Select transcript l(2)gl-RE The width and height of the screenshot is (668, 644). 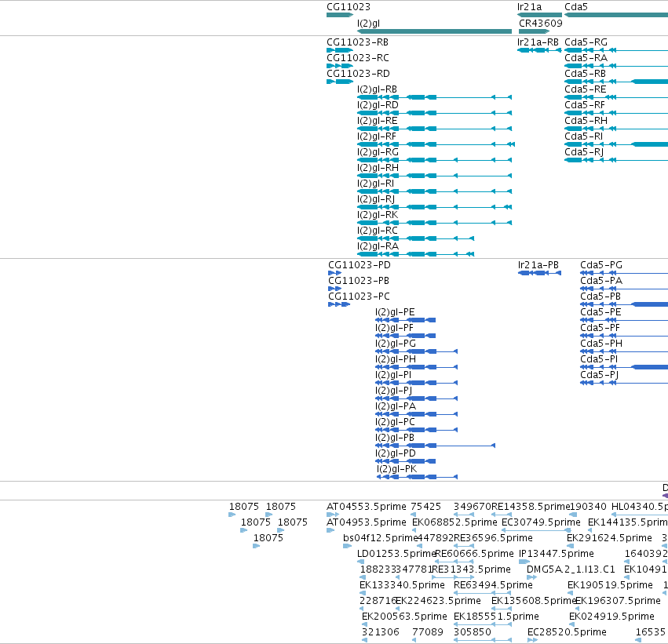click(434, 129)
